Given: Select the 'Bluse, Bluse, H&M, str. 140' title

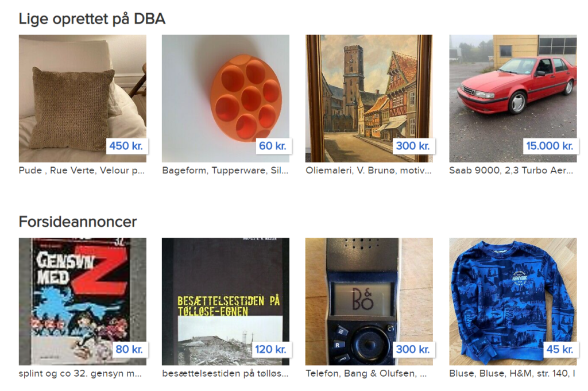Looking at the screenshot, I should click(x=512, y=374).
